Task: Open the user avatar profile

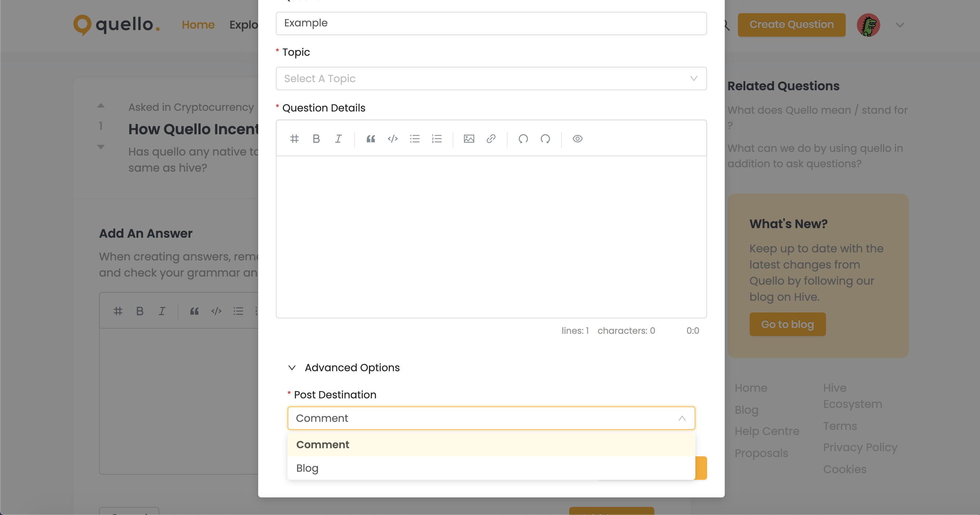Action: (x=868, y=25)
